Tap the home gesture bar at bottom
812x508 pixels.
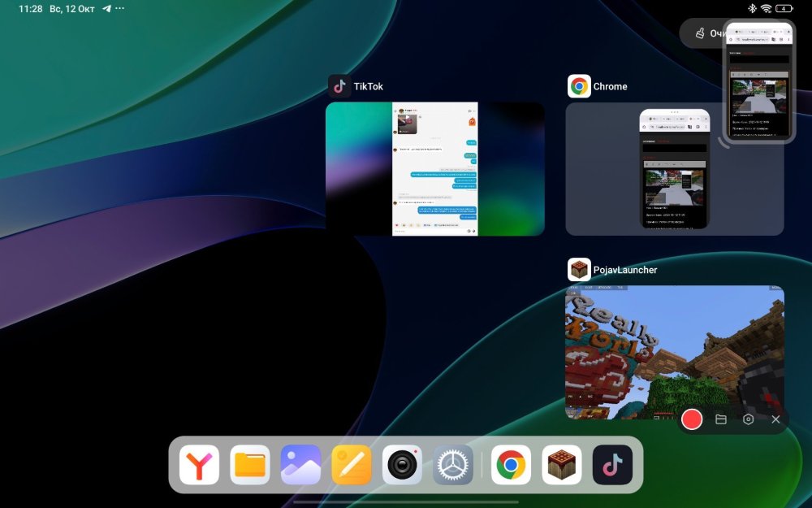tap(406, 501)
